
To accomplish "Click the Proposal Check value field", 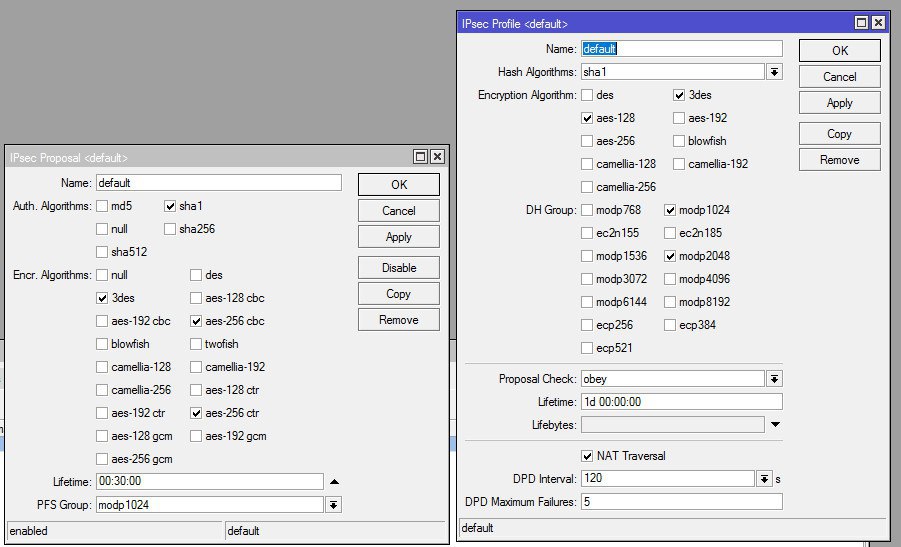I will [673, 379].
